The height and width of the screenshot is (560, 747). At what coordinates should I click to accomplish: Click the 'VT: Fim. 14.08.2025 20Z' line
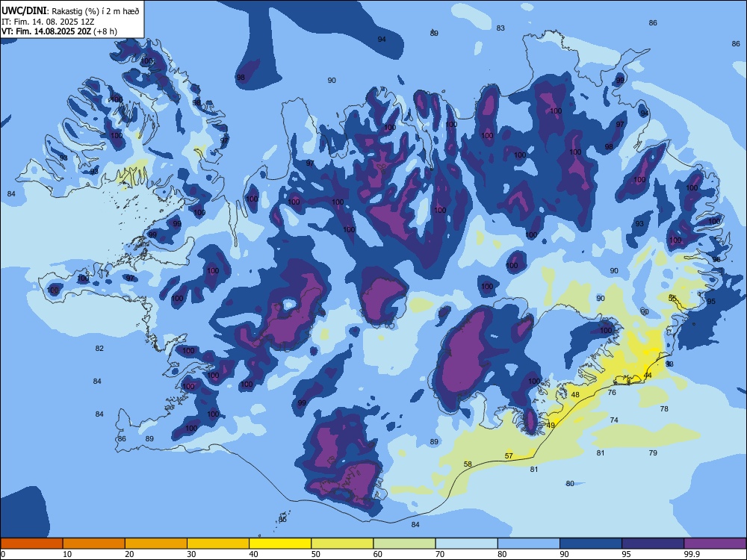tap(46, 31)
